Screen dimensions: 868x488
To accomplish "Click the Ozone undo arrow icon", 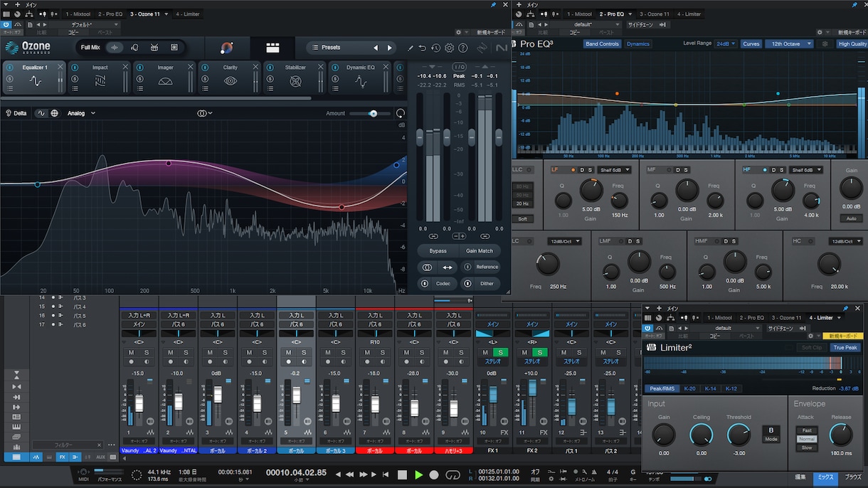I will pos(422,48).
